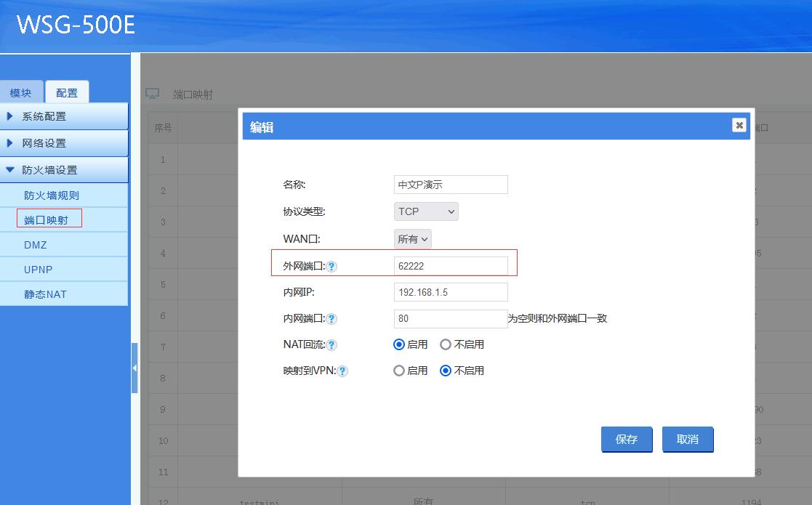Select 不启用 for NAT回流
The width and height of the screenshot is (812, 505).
(x=444, y=344)
